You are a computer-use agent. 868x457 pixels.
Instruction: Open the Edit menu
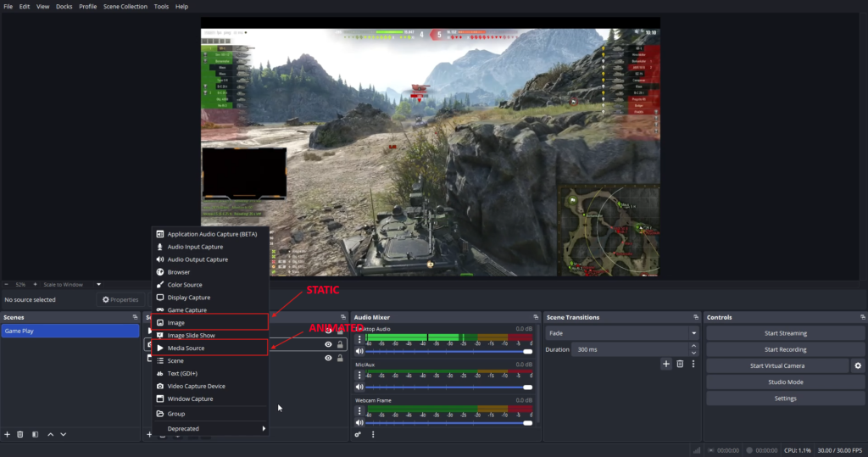point(25,7)
